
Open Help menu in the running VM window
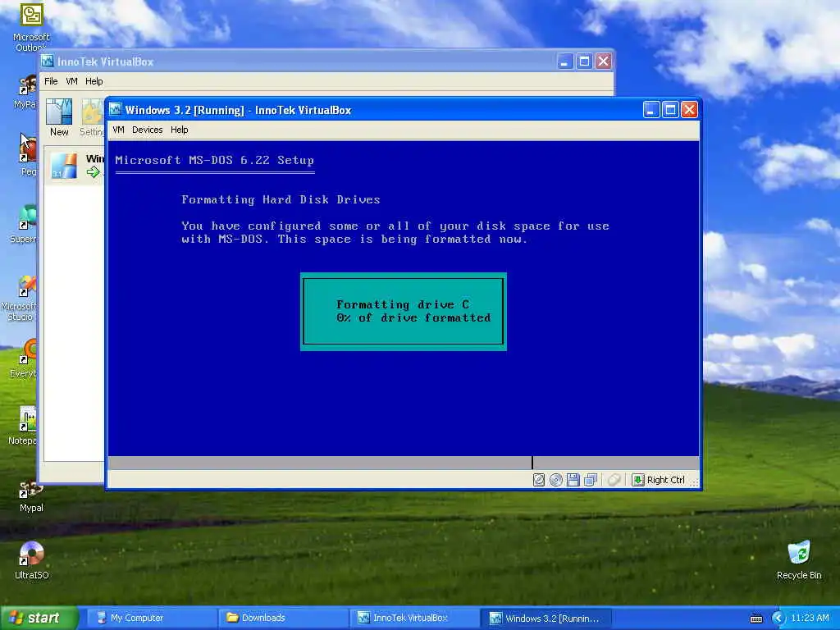pyautogui.click(x=180, y=130)
